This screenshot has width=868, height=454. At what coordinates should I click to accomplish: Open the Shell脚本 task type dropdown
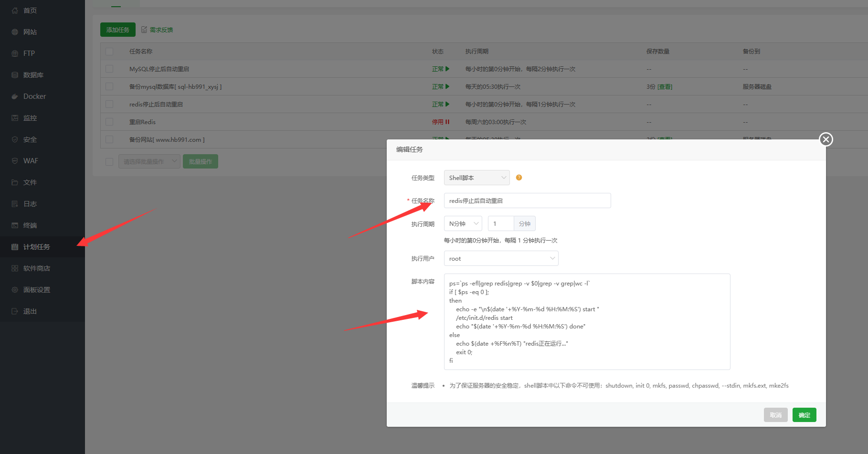[476, 178]
